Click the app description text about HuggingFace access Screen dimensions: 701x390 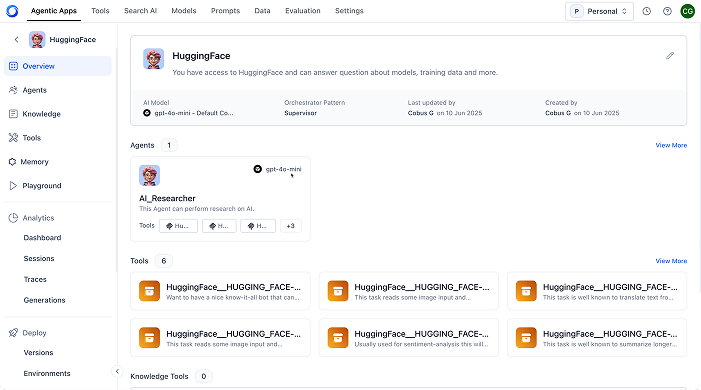point(335,72)
